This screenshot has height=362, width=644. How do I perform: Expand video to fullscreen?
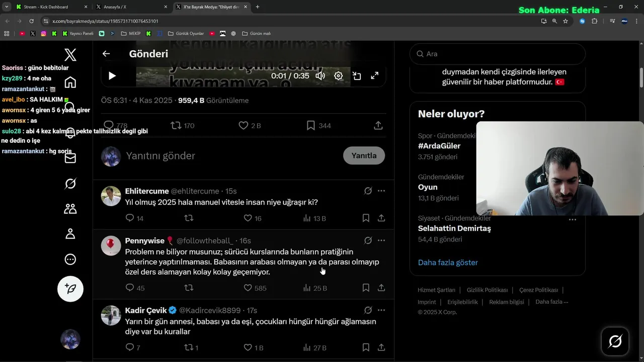pyautogui.click(x=375, y=76)
